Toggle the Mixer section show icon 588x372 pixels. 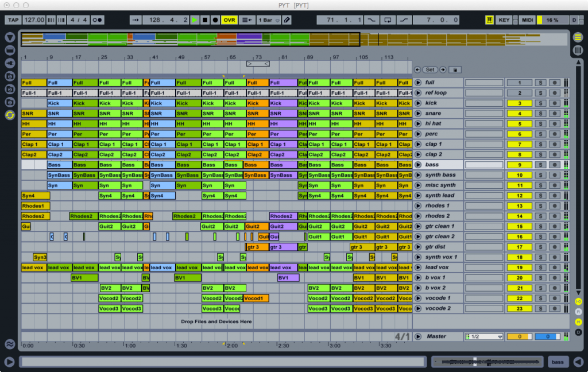pyautogui.click(x=578, y=321)
